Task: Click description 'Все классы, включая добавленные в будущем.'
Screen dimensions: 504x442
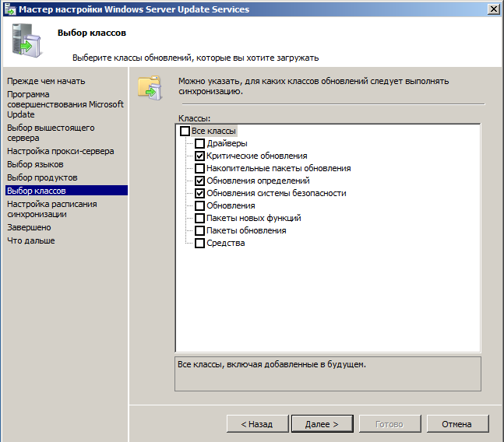Action: (x=272, y=364)
